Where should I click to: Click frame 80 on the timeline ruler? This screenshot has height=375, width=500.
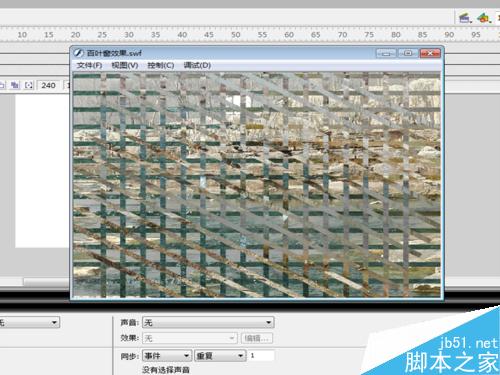[x=396, y=35]
